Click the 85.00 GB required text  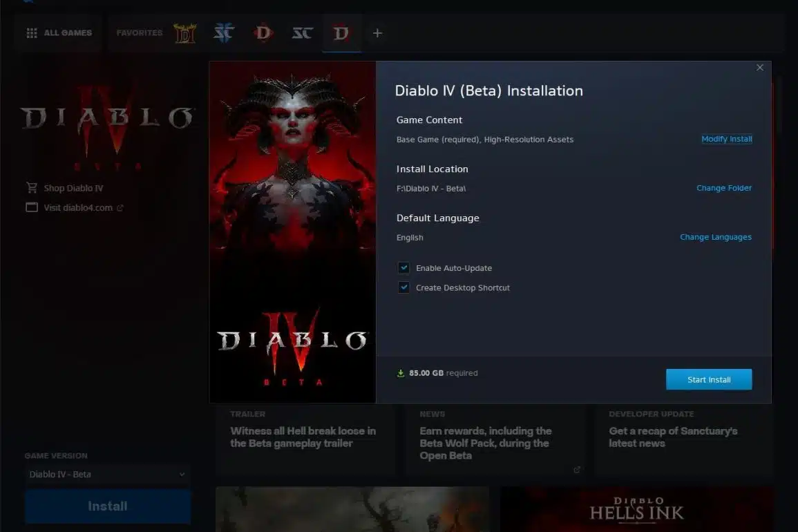pyautogui.click(x=444, y=373)
